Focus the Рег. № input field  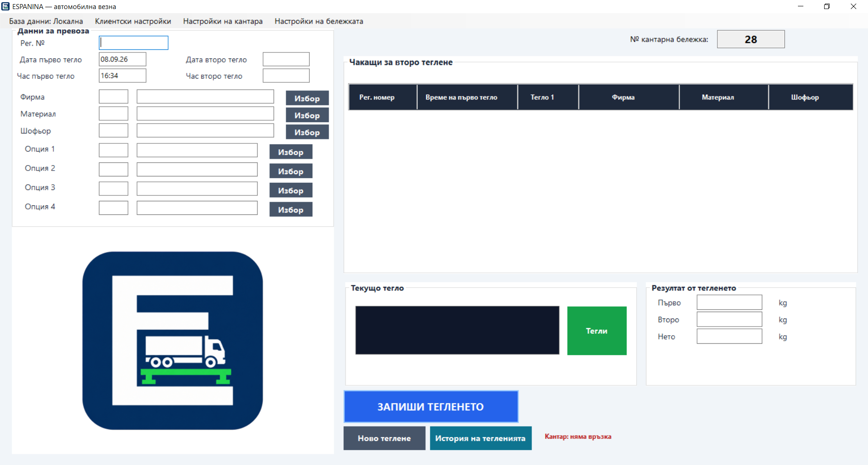(134, 43)
